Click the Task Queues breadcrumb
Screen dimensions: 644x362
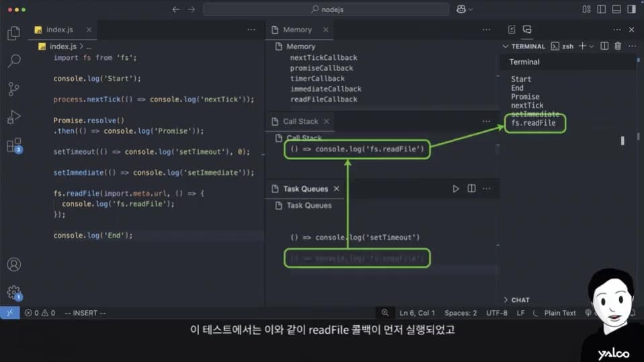tap(309, 205)
